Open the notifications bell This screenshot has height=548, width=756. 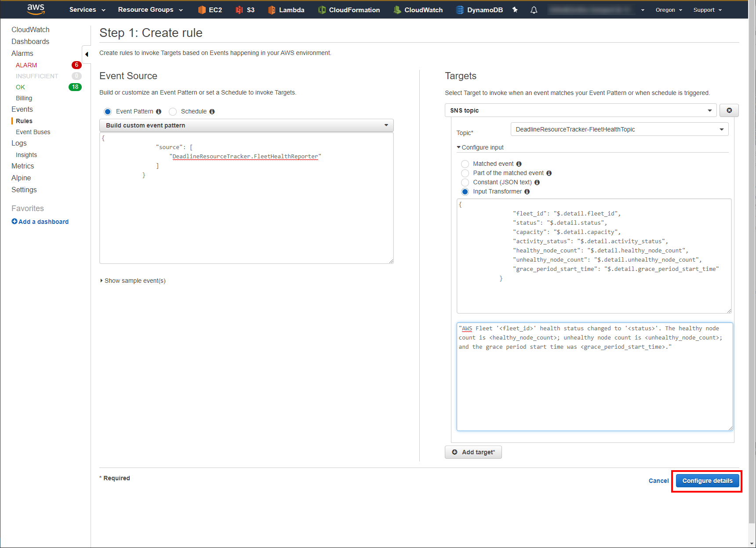tap(534, 10)
